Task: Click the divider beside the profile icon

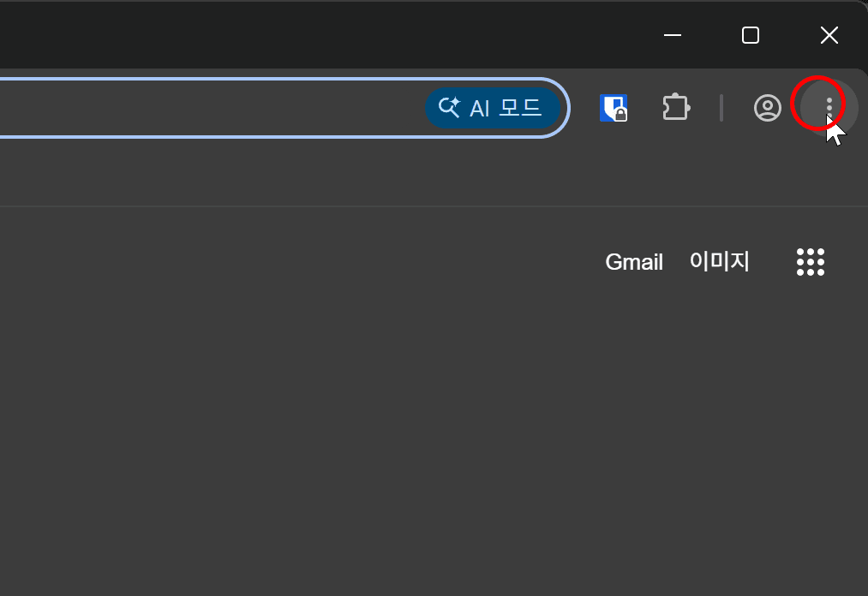Action: click(721, 108)
